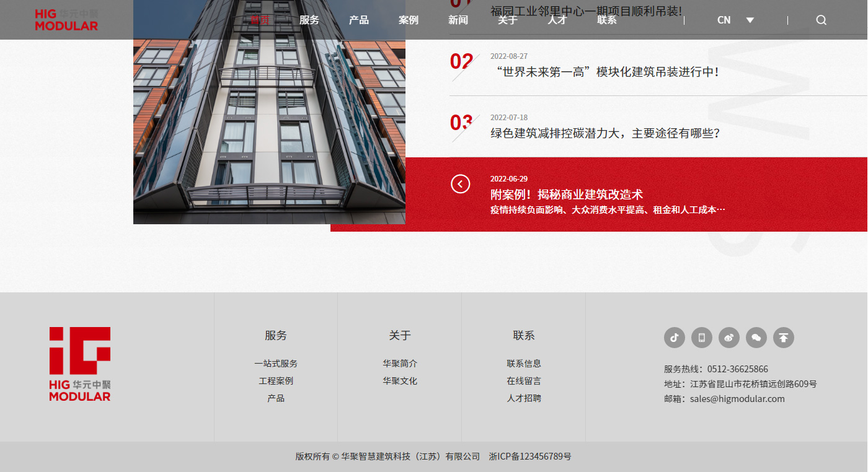Image resolution: width=868 pixels, height=472 pixels.
Task: Click the WeChat icon in footer
Action: 756,338
